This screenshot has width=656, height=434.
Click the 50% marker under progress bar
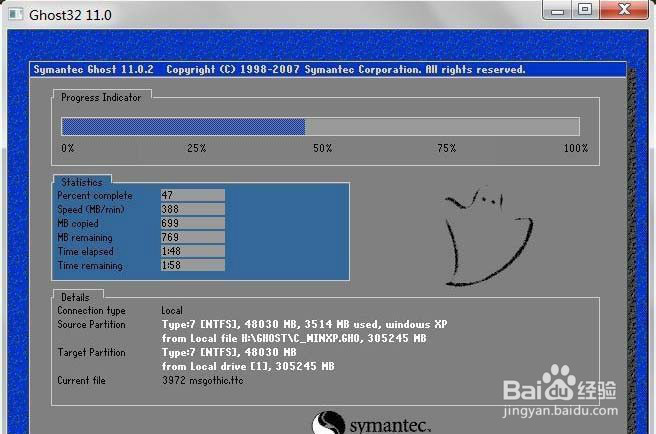(323, 148)
